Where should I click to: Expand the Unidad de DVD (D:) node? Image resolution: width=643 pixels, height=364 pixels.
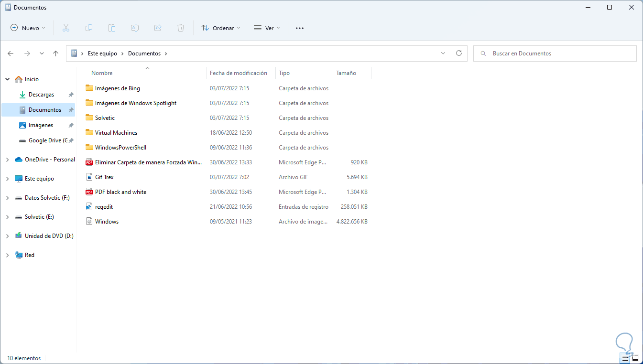tap(7, 236)
